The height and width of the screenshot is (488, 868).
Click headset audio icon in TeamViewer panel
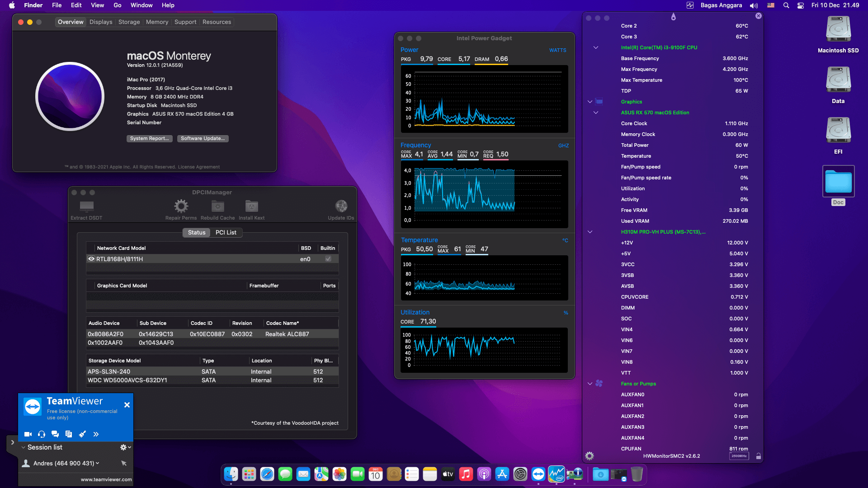(x=42, y=434)
